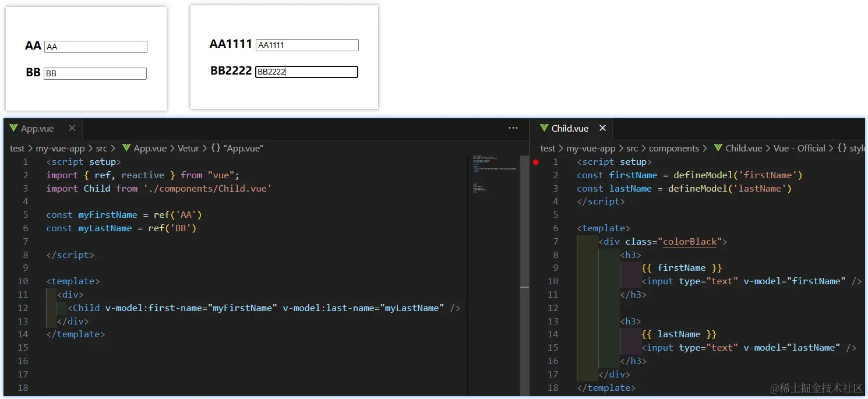Image resolution: width=868 pixels, height=399 pixels.
Task: Click 'myFirstName' in the const declaration line
Action: (108, 215)
